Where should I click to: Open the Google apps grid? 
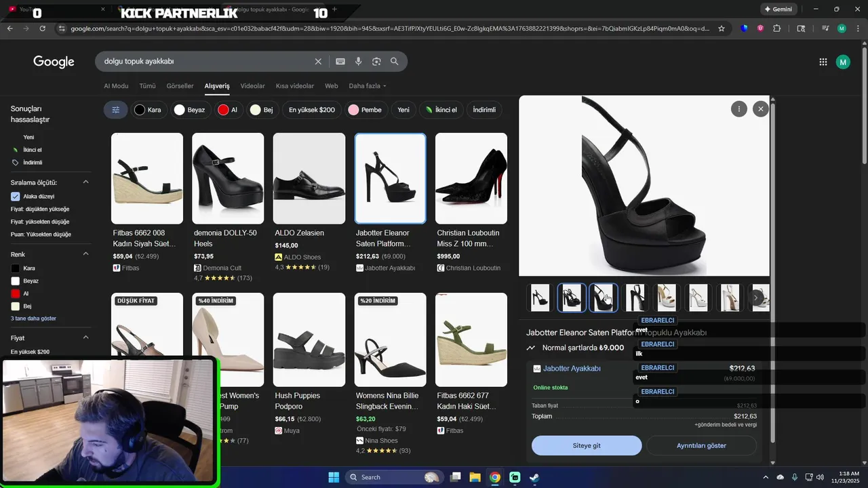(823, 62)
